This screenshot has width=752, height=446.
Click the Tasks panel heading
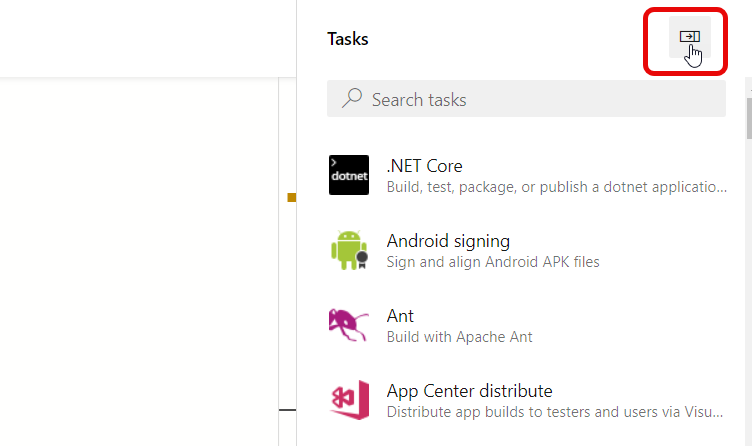click(348, 39)
